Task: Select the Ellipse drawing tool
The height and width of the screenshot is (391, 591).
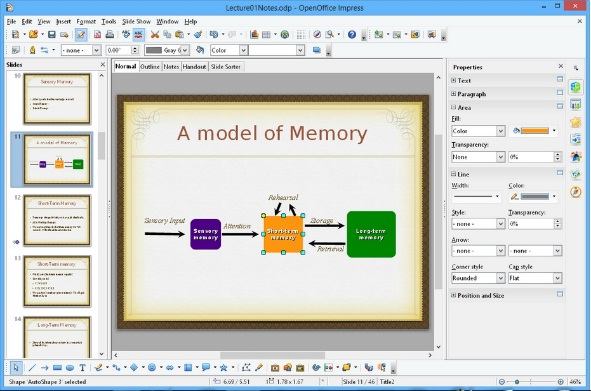Action: [x=70, y=368]
